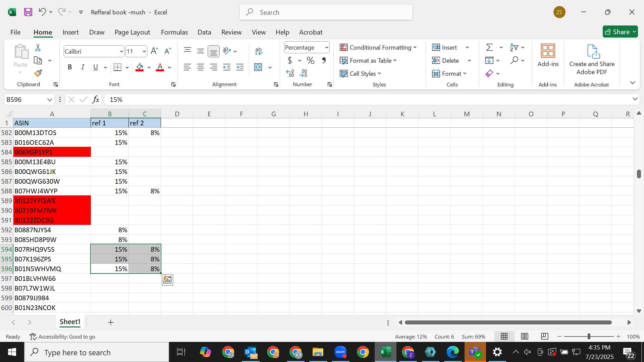Image resolution: width=644 pixels, height=362 pixels.
Task: Toggle Align Left
Action: 187,67
